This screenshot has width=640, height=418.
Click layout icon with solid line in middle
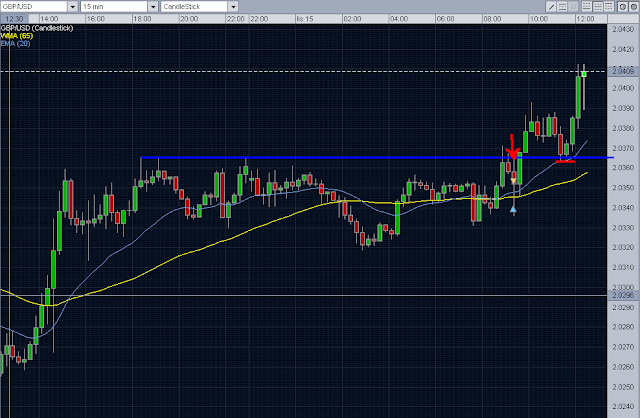point(598,7)
